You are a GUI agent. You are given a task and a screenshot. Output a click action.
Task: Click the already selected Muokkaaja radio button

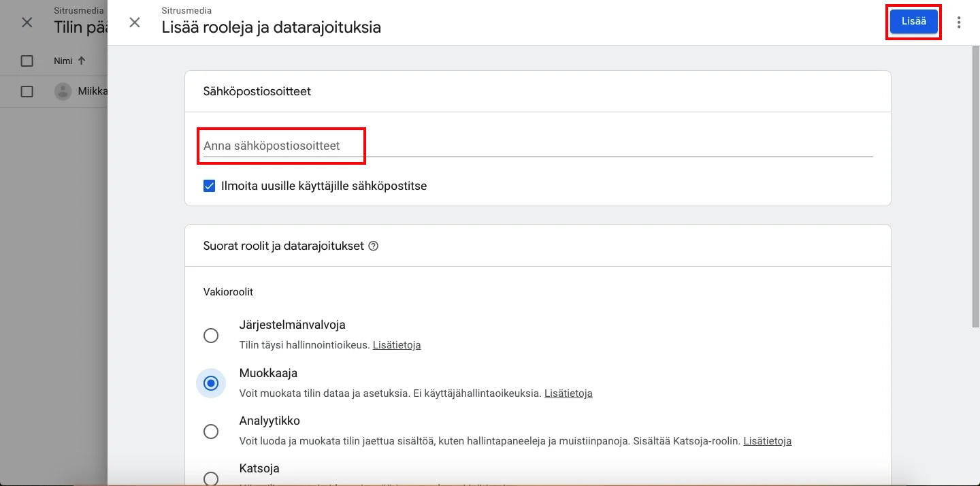(211, 383)
